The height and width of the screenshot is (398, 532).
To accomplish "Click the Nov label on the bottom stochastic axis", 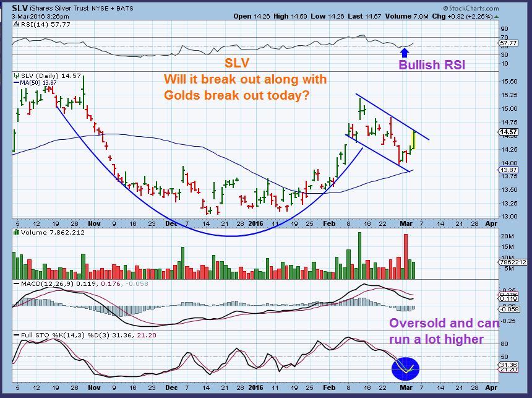I will coord(94,387).
